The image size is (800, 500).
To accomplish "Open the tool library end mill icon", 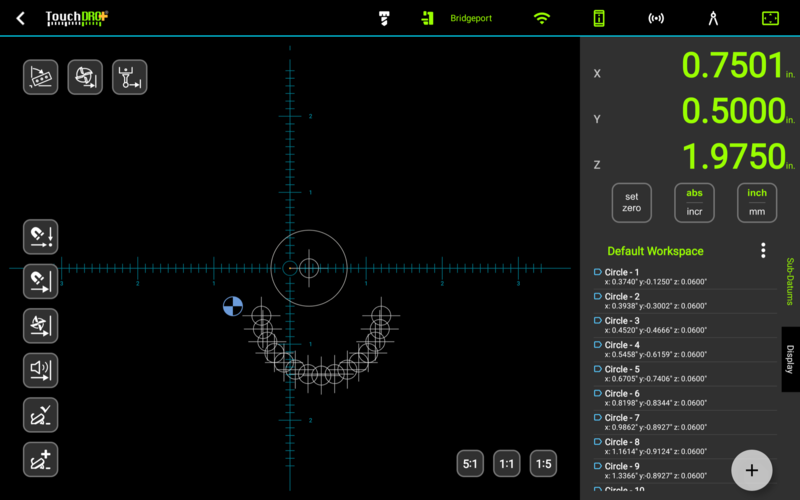I will tap(384, 18).
